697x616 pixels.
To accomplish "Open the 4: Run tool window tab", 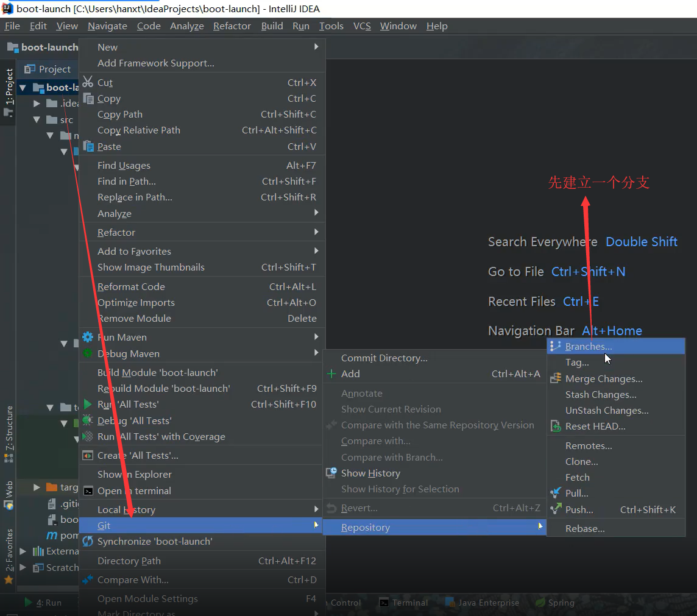I will (x=43, y=602).
